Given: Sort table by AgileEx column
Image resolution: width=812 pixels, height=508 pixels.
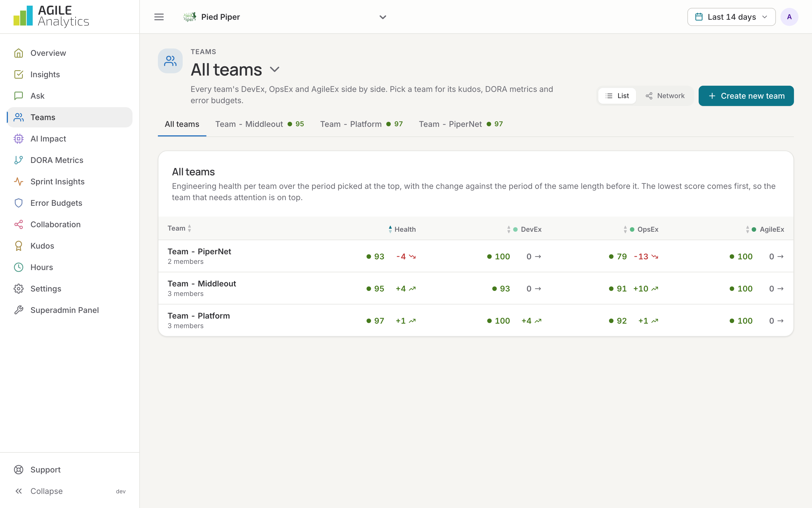Looking at the screenshot, I should pyautogui.click(x=765, y=229).
